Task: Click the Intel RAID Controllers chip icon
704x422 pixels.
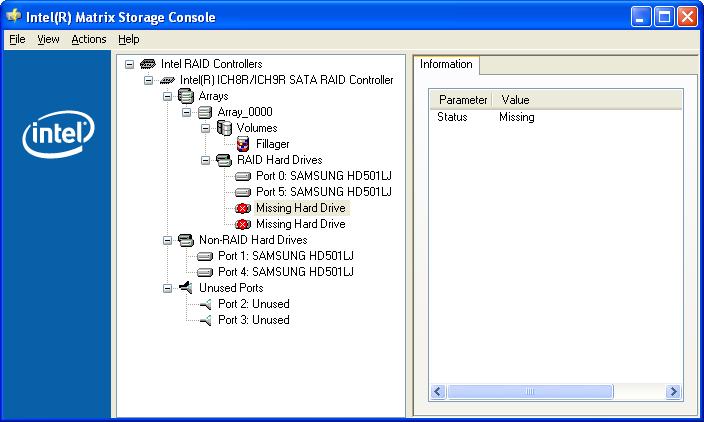Action: [x=148, y=64]
